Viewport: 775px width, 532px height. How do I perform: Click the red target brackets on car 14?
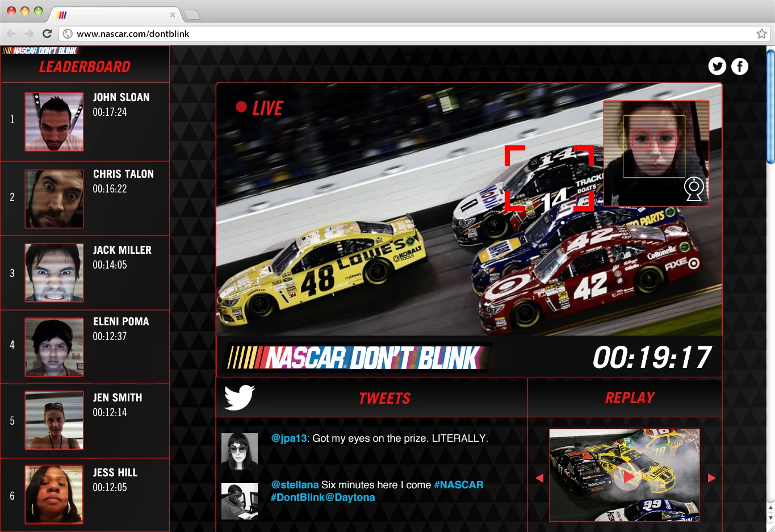click(x=549, y=178)
